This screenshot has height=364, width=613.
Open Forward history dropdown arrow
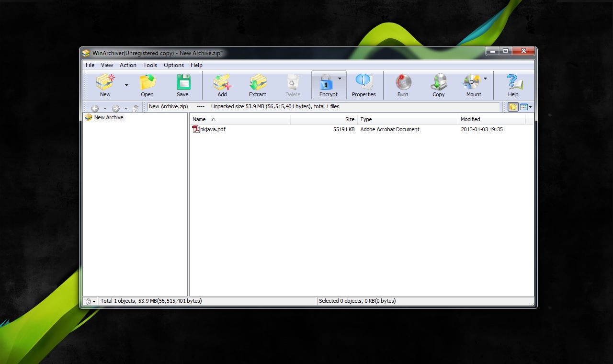126,109
